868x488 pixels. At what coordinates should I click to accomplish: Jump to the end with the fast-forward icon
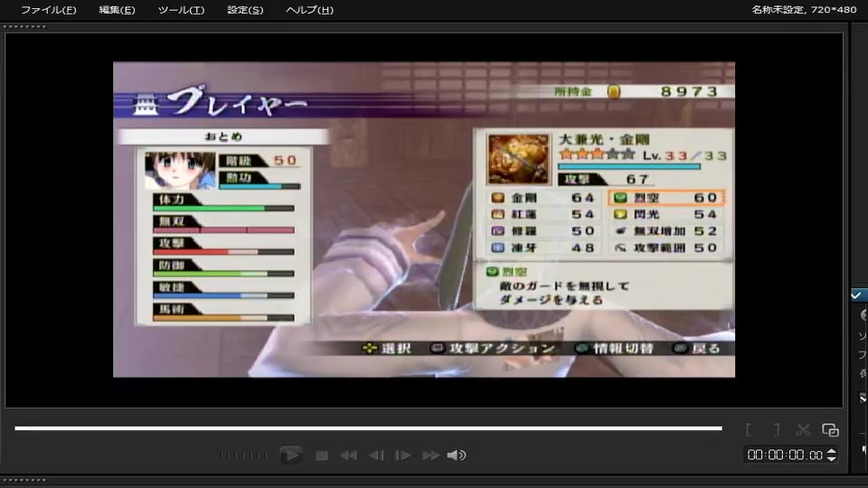point(430,455)
